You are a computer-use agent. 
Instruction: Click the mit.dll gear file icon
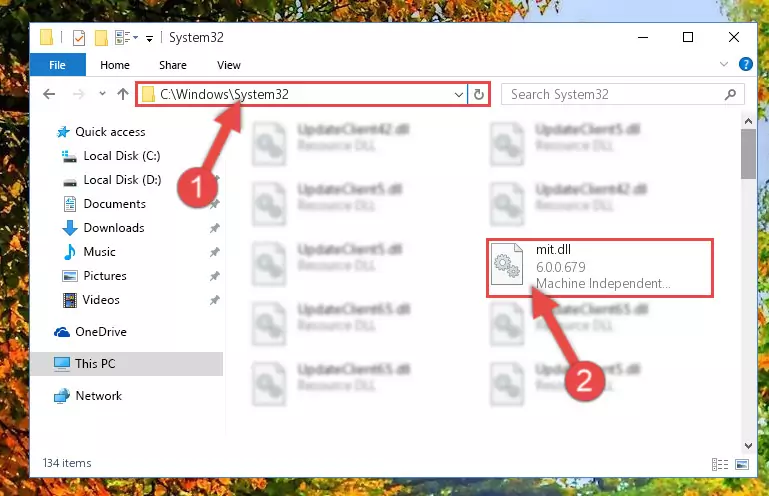tap(507, 264)
